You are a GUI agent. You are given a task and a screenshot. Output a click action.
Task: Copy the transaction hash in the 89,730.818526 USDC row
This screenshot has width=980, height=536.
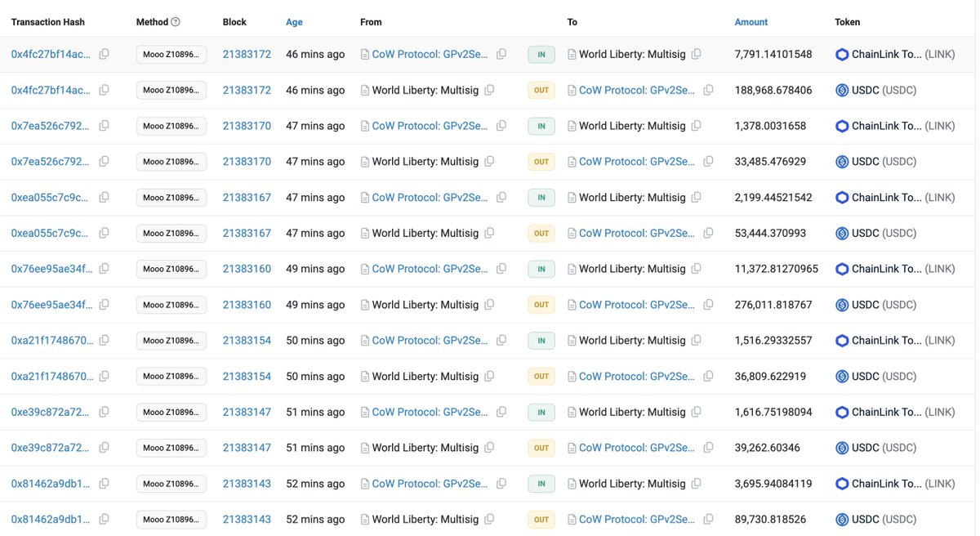pyautogui.click(x=105, y=520)
